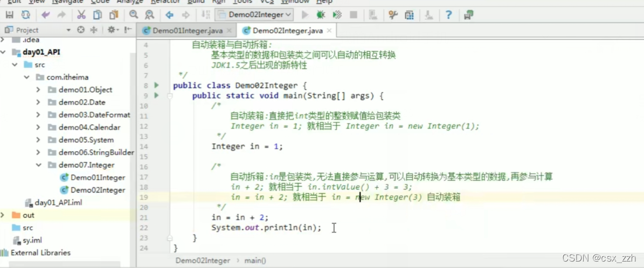This screenshot has width=644, height=268.
Task: Select demo05.System package
Action: [86, 140]
